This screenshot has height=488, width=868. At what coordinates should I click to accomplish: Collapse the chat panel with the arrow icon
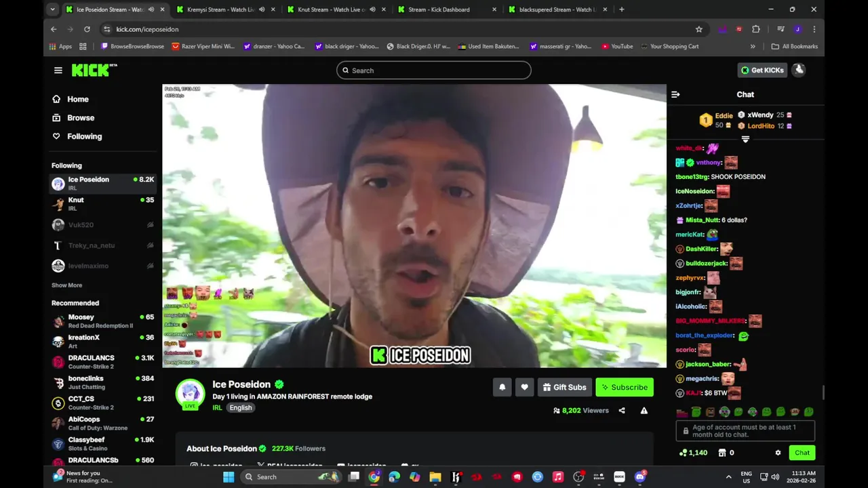pos(675,94)
